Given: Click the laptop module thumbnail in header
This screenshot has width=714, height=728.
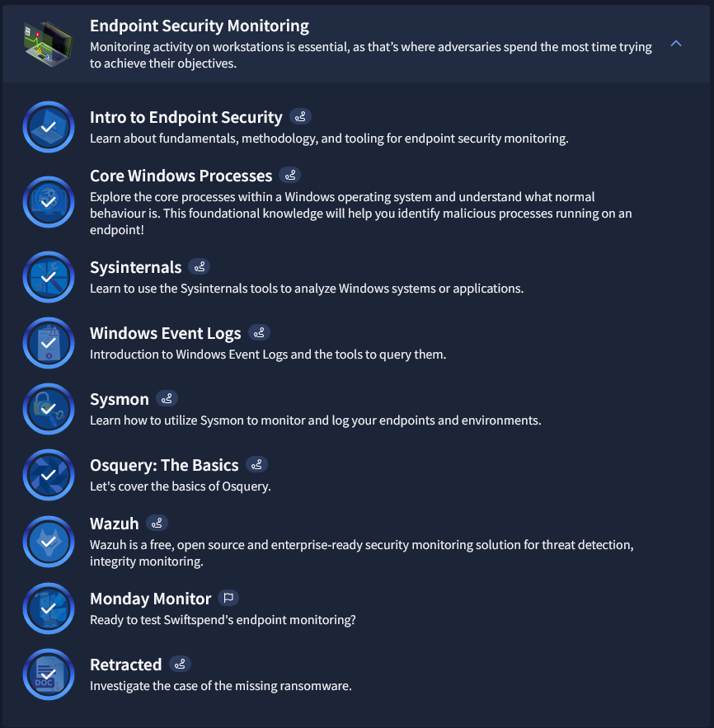Looking at the screenshot, I should [x=49, y=44].
